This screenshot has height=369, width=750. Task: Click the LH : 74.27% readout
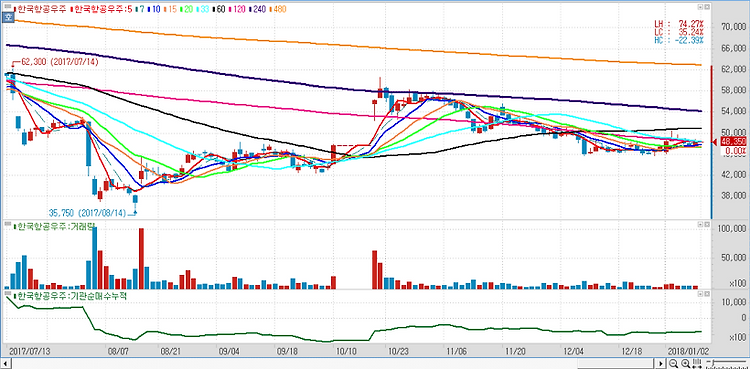679,23
